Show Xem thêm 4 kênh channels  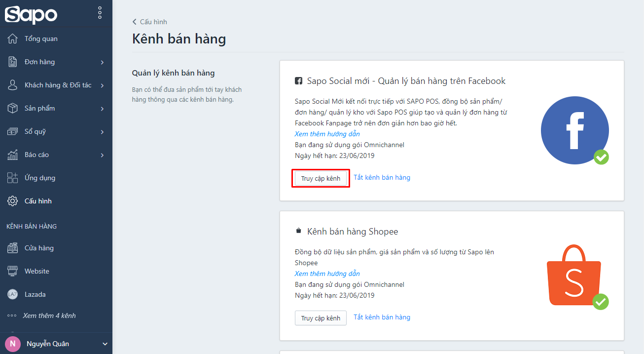(x=49, y=315)
